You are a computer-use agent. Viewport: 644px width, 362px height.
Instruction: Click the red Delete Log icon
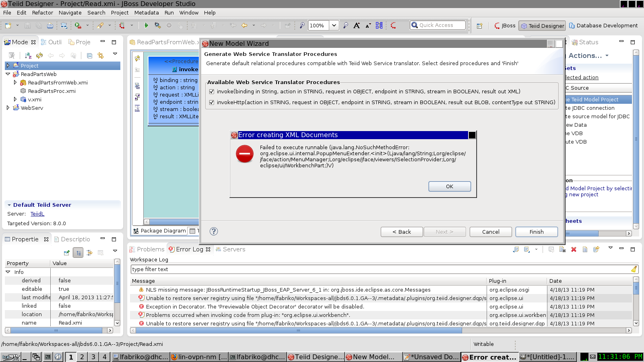click(x=574, y=249)
